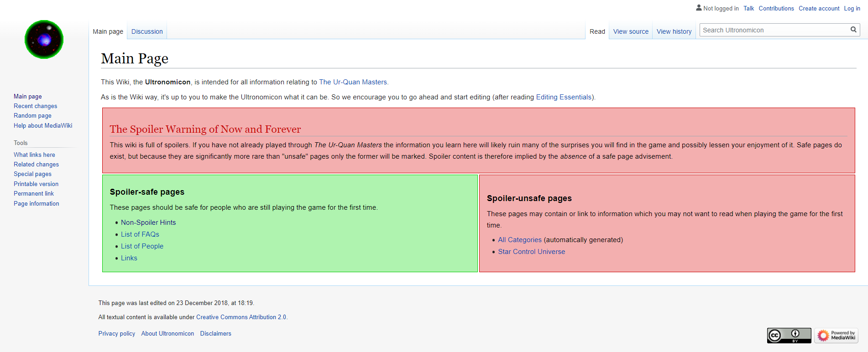Select the Main page tab

tap(108, 31)
